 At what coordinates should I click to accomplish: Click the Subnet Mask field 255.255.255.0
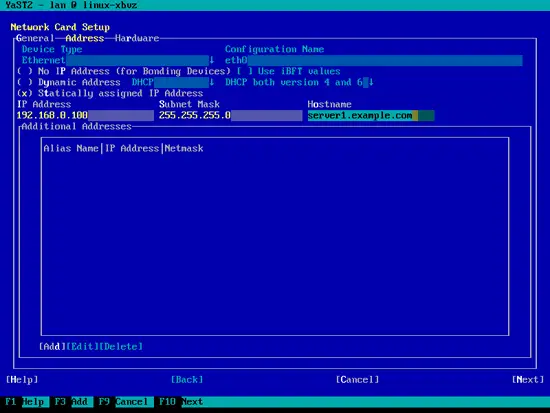pyautogui.click(x=230, y=115)
